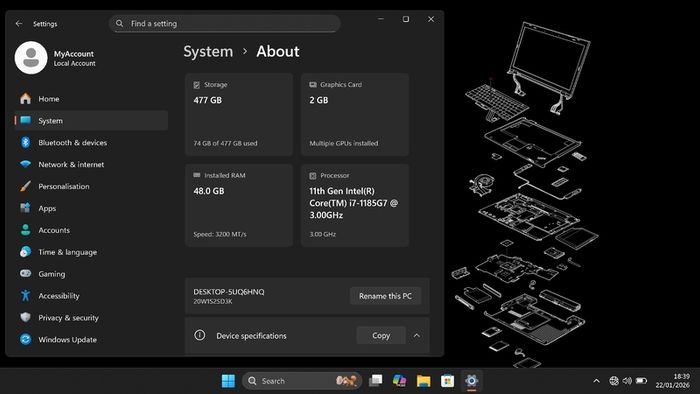Open the Storage 477 GB card
The height and width of the screenshot is (394, 700).
point(239,115)
